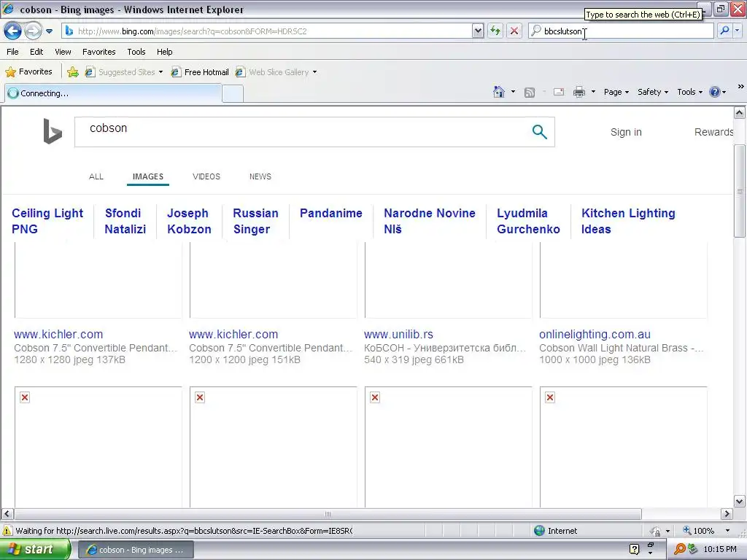Open the View menu
This screenshot has height=560, width=747.
[63, 52]
